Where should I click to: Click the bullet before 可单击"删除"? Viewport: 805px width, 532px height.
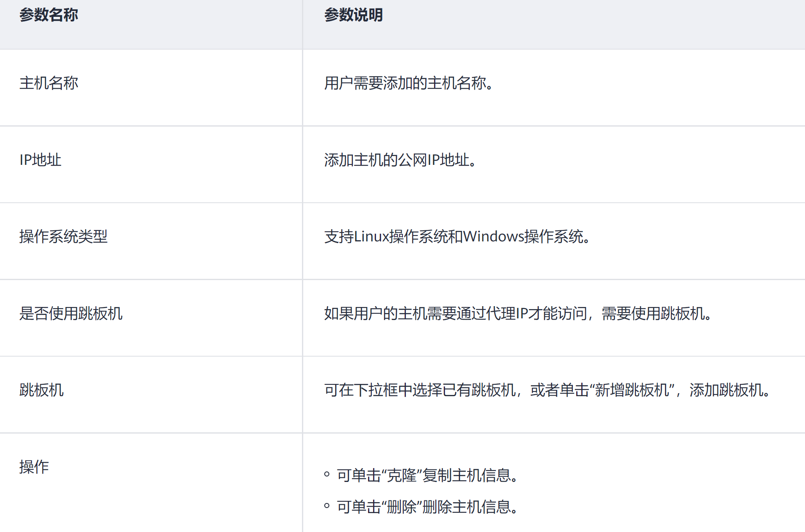click(327, 506)
